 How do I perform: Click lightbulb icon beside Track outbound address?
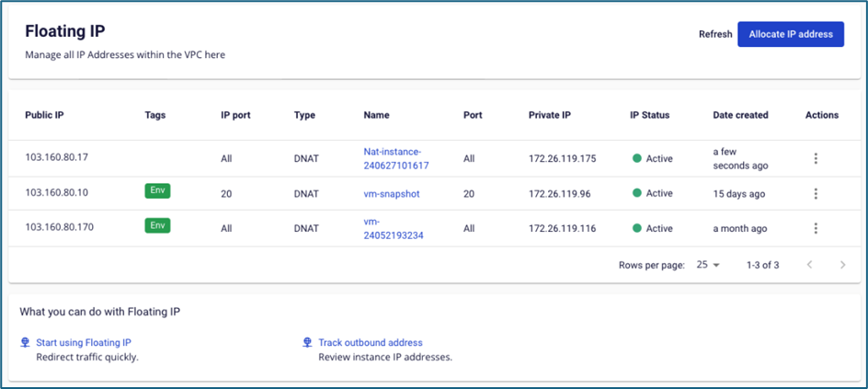(307, 342)
